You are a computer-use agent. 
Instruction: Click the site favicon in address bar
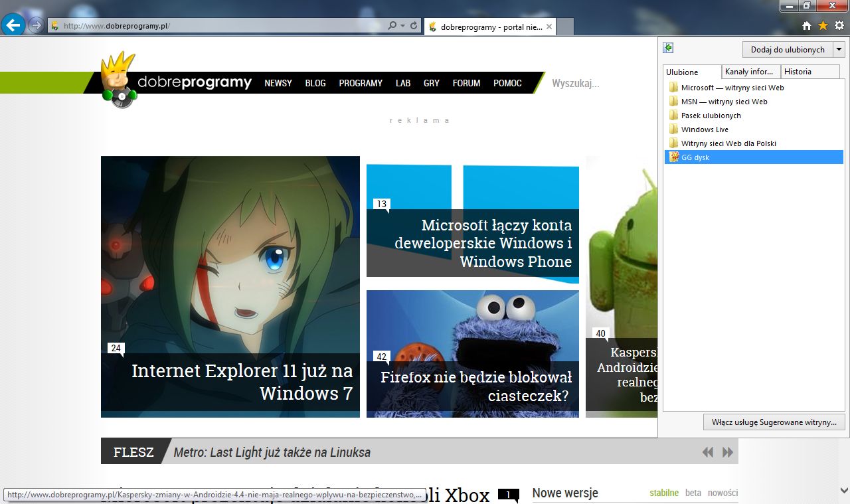click(x=54, y=26)
